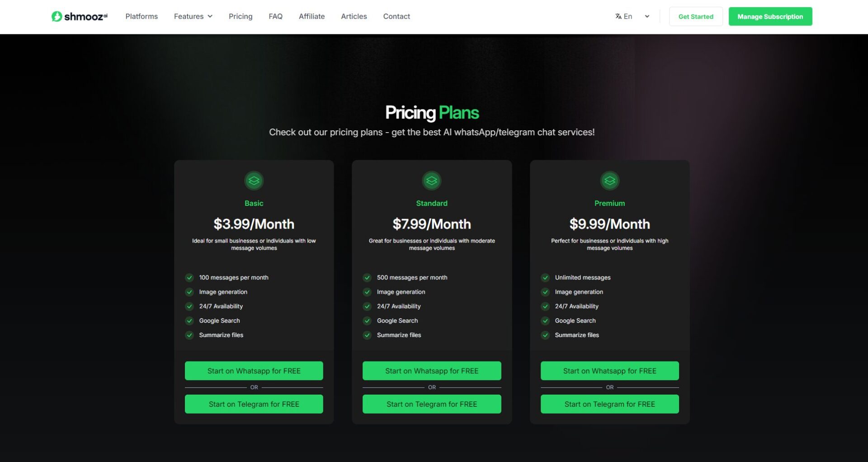The height and width of the screenshot is (462, 868).
Task: Click checkmark beside Unlimited messages
Action: point(545,277)
